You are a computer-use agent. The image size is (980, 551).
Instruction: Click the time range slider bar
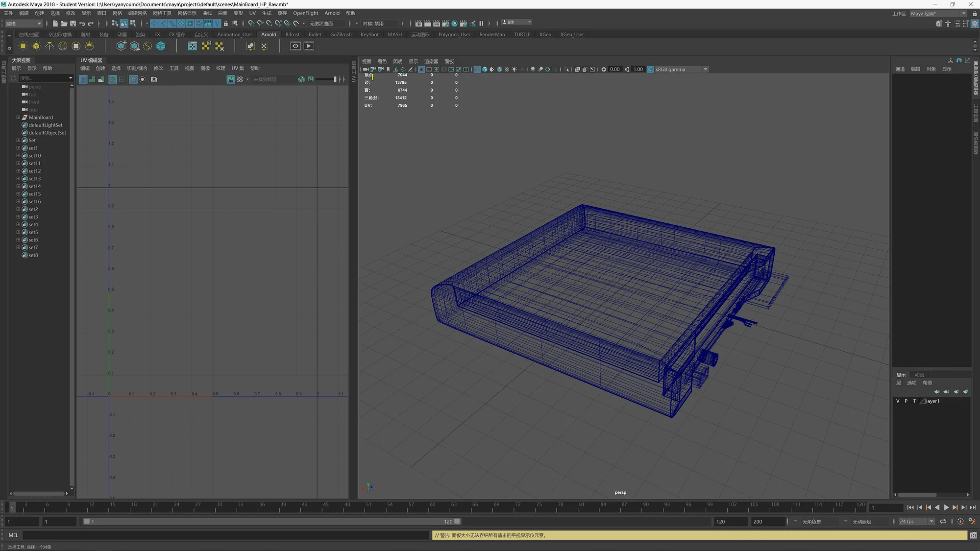(272, 522)
